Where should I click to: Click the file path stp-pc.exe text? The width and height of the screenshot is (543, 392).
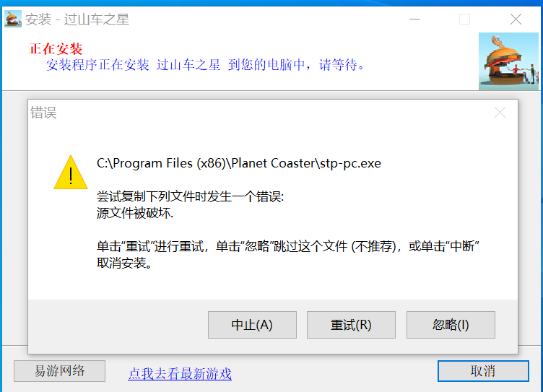238,163
